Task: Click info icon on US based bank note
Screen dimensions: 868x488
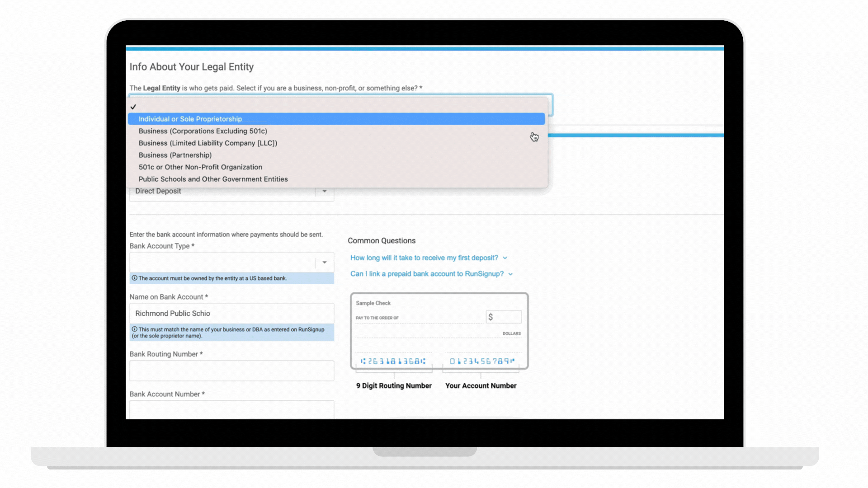Action: (134, 278)
